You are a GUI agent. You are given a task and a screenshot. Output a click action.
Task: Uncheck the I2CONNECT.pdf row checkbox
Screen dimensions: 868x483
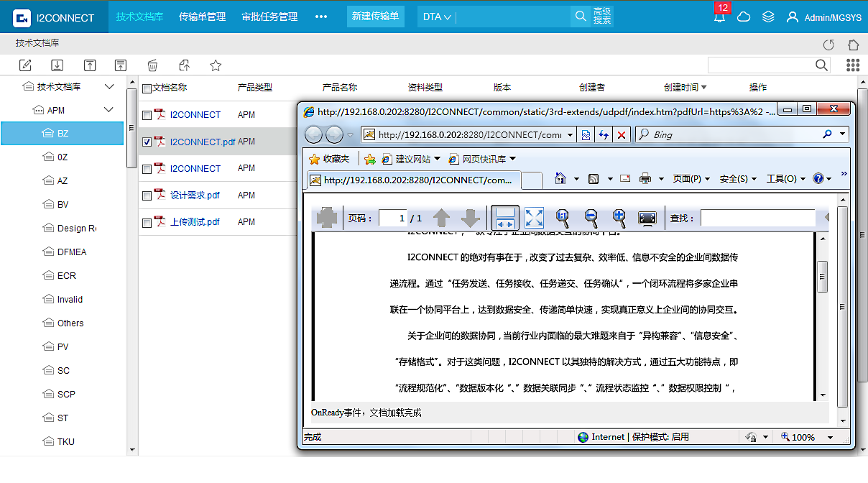tap(147, 142)
